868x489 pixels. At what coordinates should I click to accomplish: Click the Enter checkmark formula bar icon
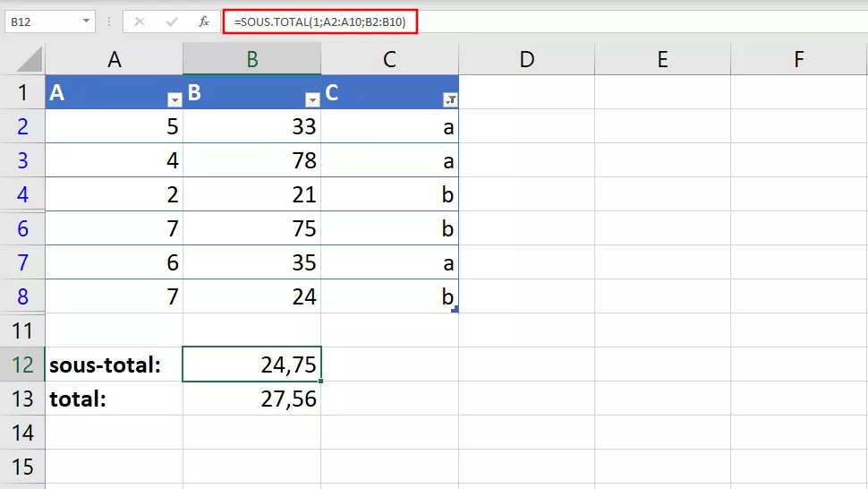tap(172, 21)
